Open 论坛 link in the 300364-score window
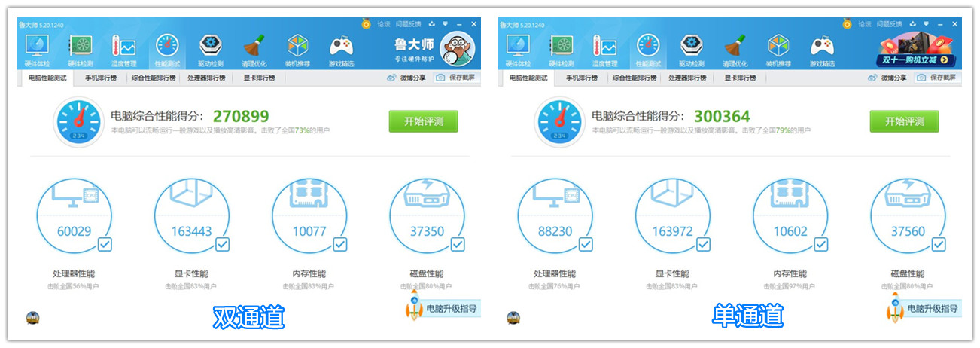 coord(864,24)
